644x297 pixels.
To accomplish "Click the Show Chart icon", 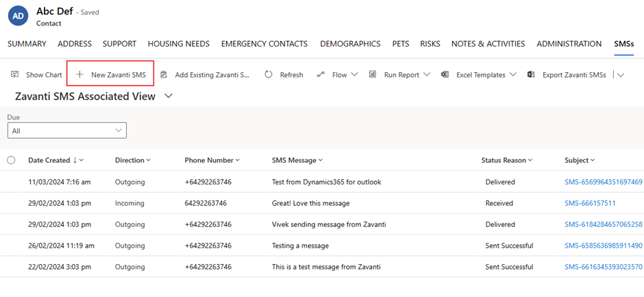I will [15, 75].
